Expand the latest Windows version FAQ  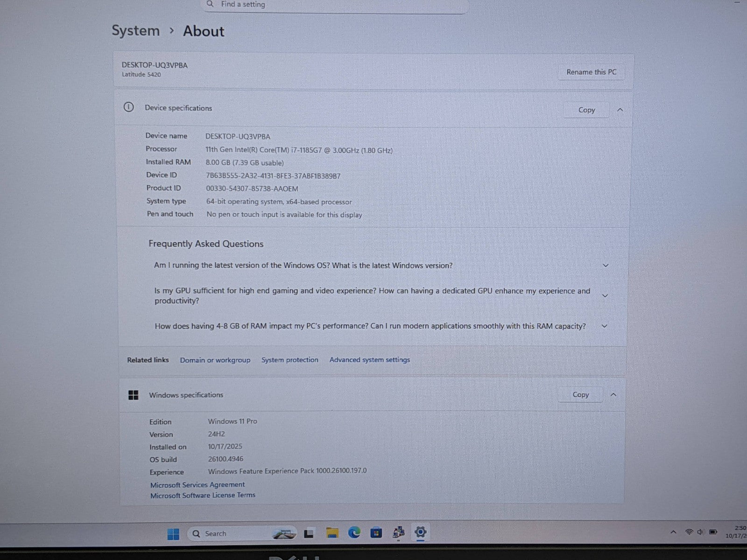(606, 265)
